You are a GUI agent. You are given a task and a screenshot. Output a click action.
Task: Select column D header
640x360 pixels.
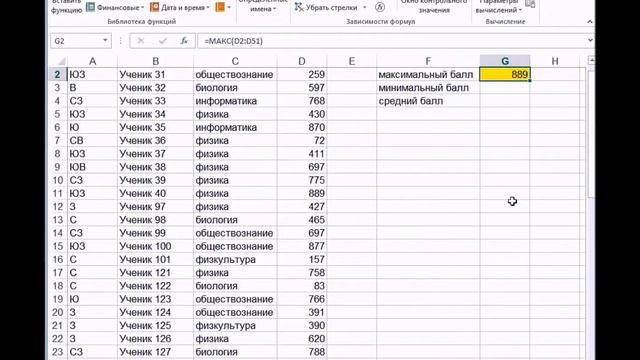coord(302,61)
